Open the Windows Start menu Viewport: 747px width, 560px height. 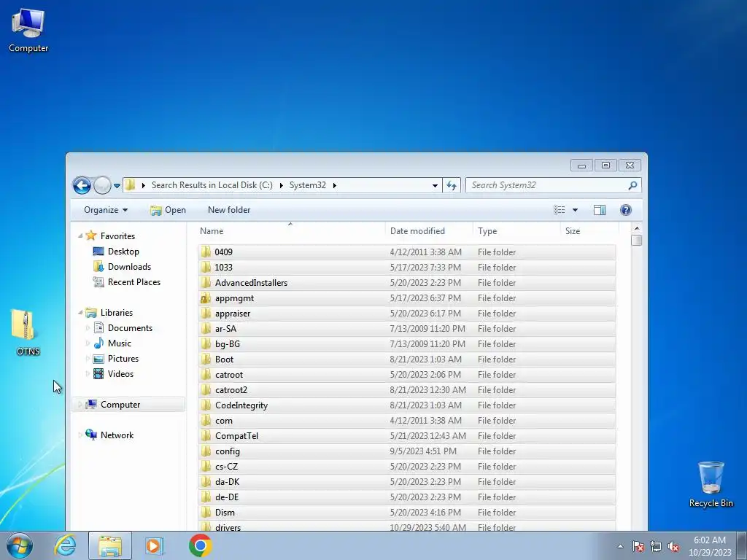pyautogui.click(x=20, y=545)
